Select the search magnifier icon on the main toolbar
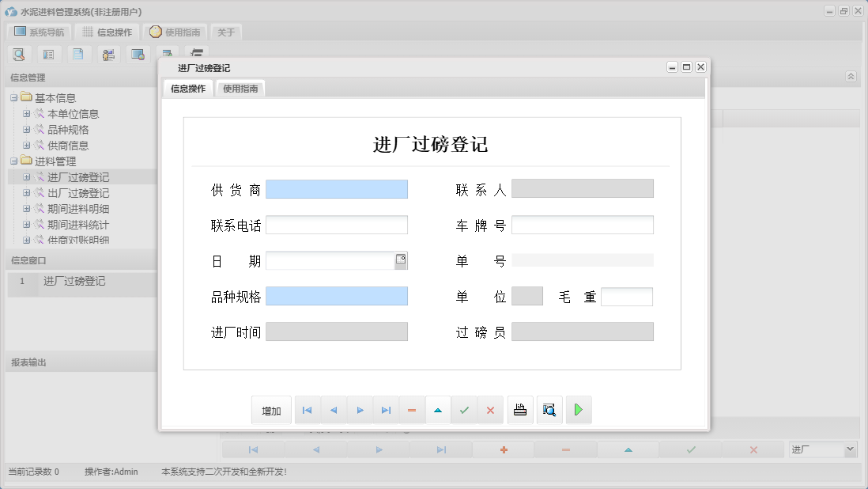Screen dimensions: 868x489 click(19, 54)
